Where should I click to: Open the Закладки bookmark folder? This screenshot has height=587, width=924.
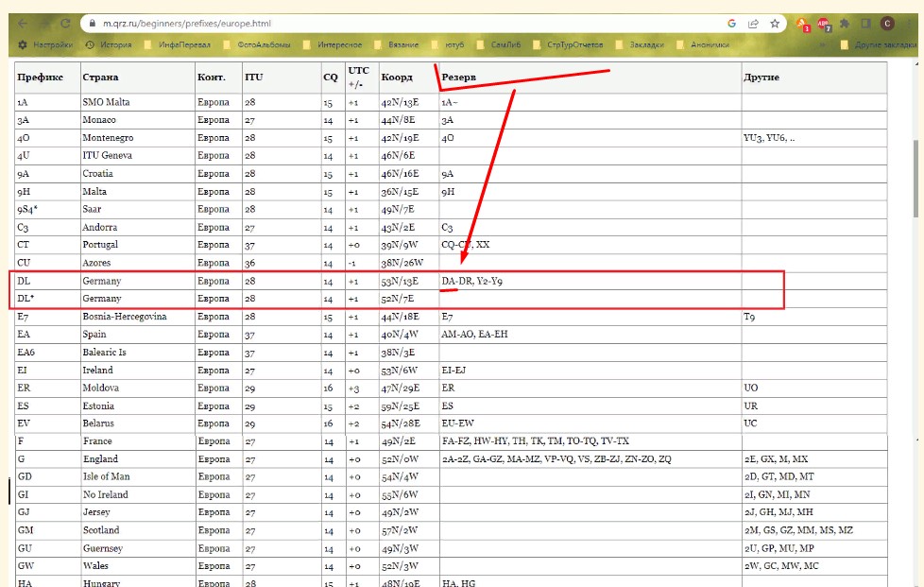tap(640, 44)
